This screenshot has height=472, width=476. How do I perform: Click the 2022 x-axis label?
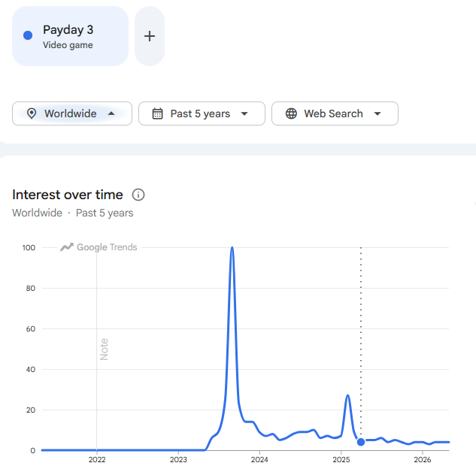tap(97, 459)
